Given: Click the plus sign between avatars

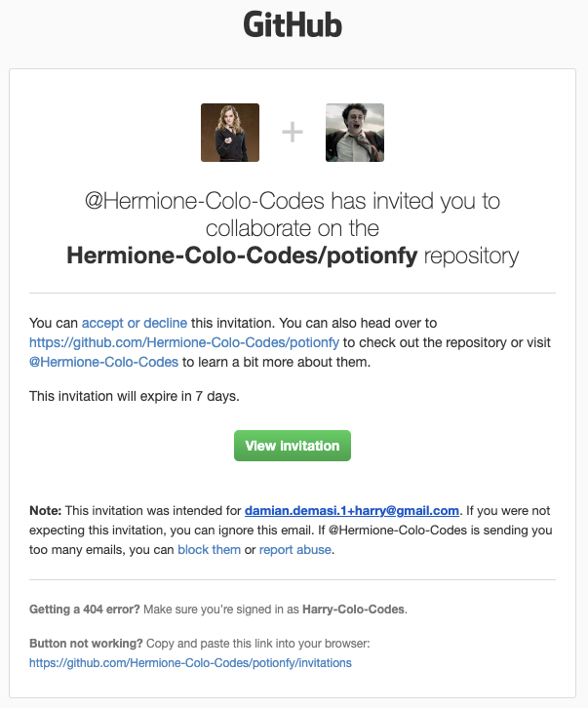Looking at the screenshot, I should pos(293,133).
